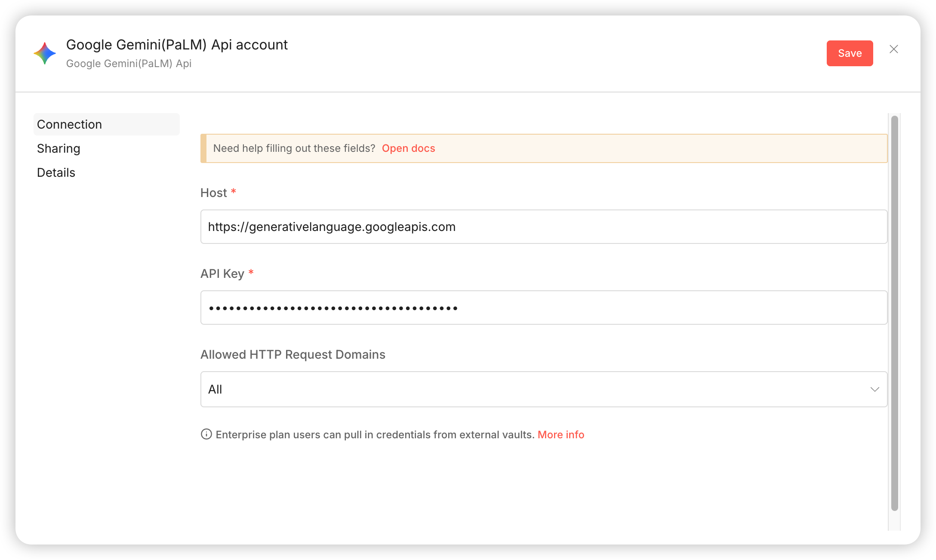Click into the Host URL field

[x=544, y=227]
